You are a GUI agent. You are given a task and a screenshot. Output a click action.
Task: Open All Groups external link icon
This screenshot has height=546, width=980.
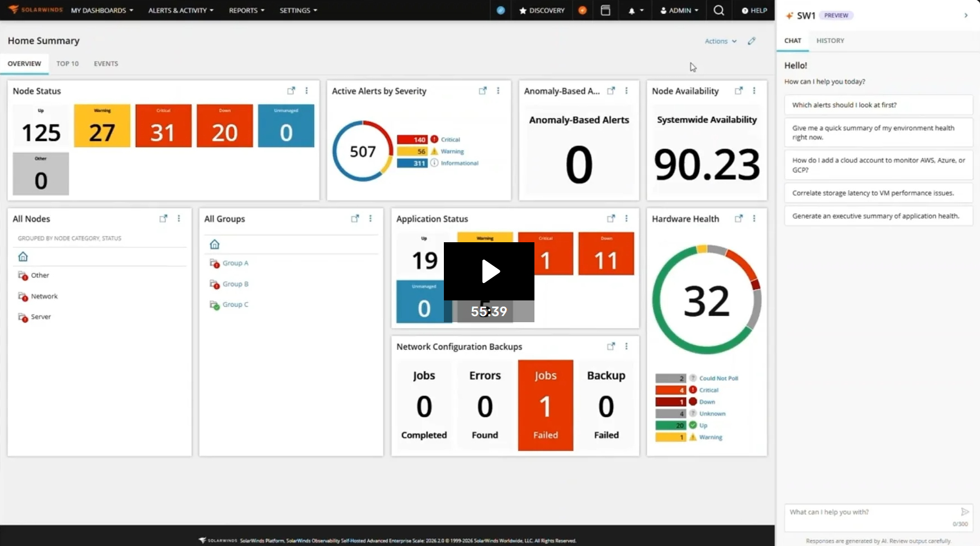click(355, 219)
